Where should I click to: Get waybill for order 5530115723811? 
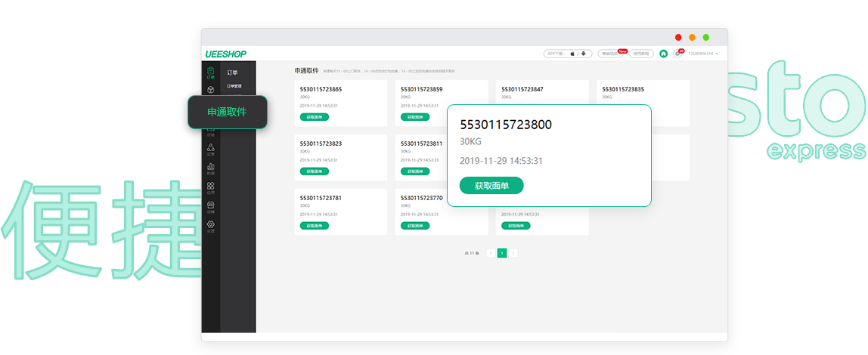click(x=415, y=171)
